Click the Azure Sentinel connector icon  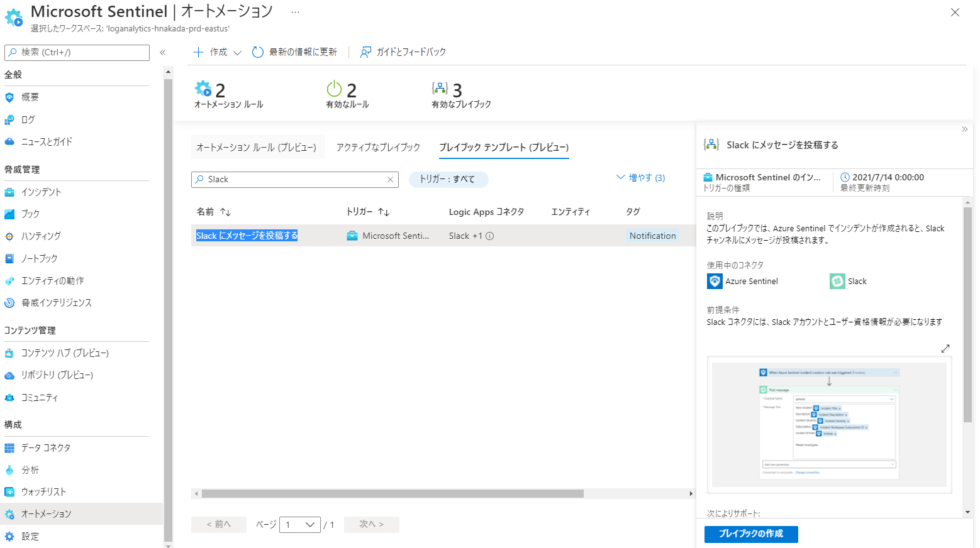click(x=715, y=282)
